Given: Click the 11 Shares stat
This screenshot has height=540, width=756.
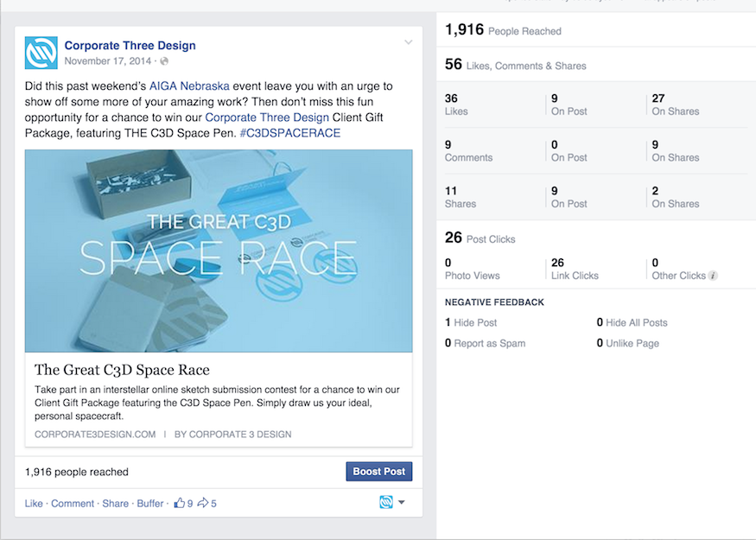Looking at the screenshot, I should 461,197.
